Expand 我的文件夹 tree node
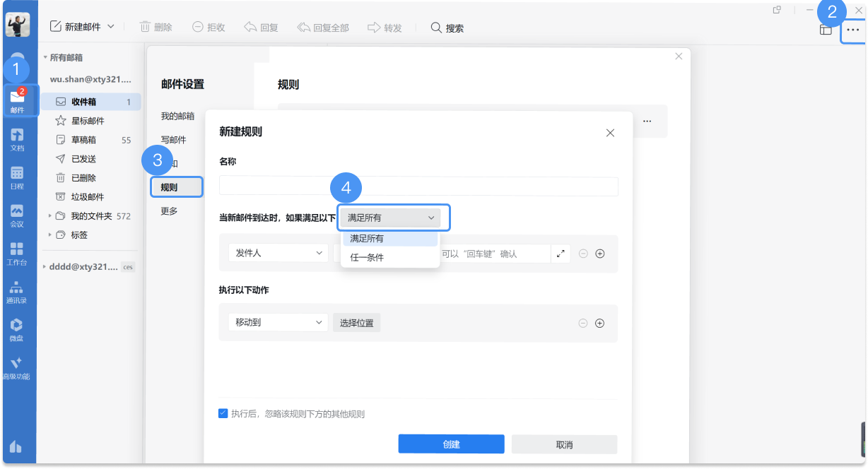Viewport: 868px width, 469px height. [49, 216]
